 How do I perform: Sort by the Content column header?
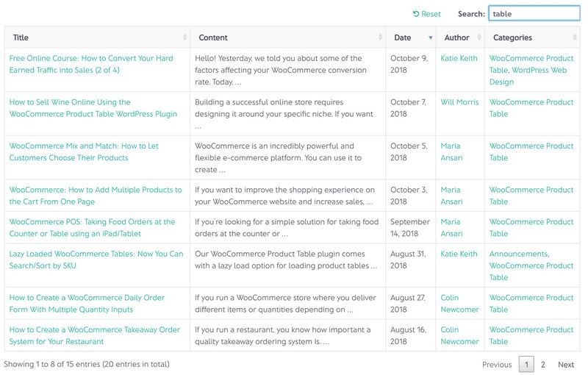point(287,37)
